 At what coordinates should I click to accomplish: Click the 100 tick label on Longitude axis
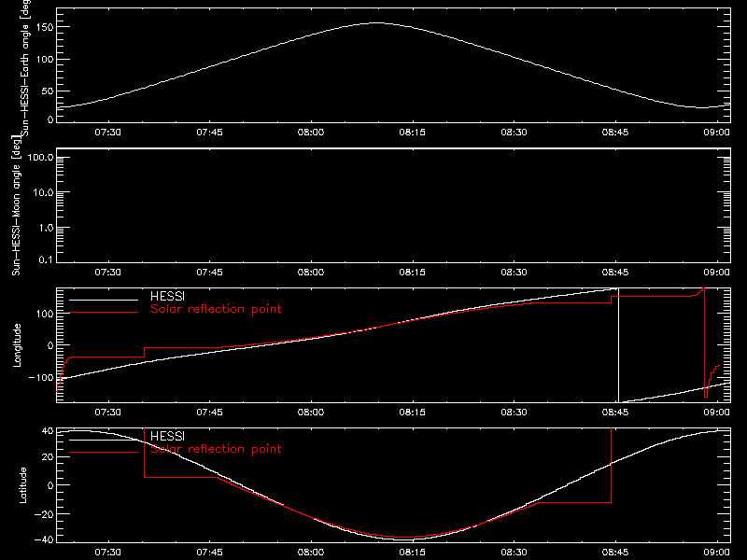44,314
